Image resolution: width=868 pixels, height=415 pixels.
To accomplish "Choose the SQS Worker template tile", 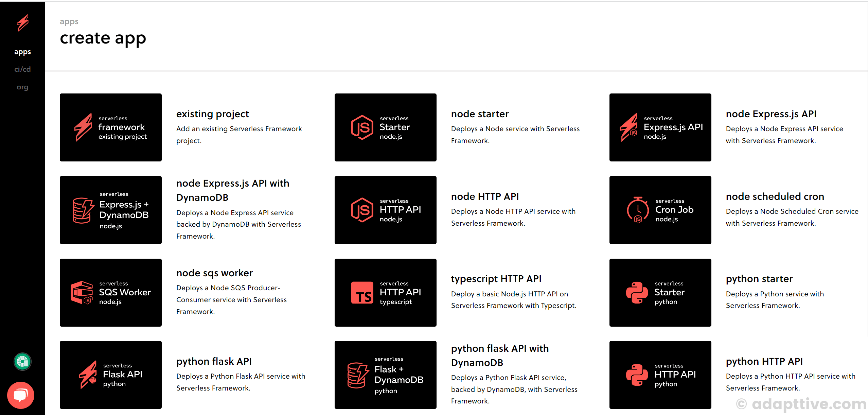I will click(110, 293).
